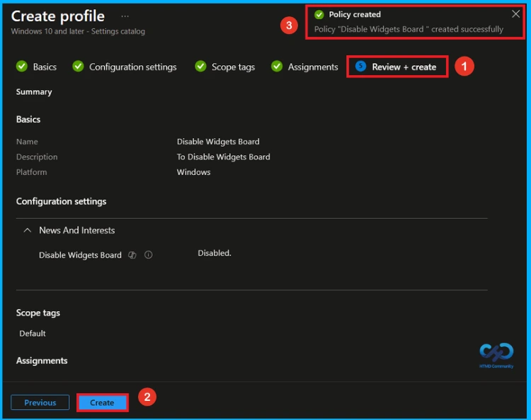Collapse the News And Interests section
Image resolution: width=531 pixels, height=420 pixels.
click(28, 230)
